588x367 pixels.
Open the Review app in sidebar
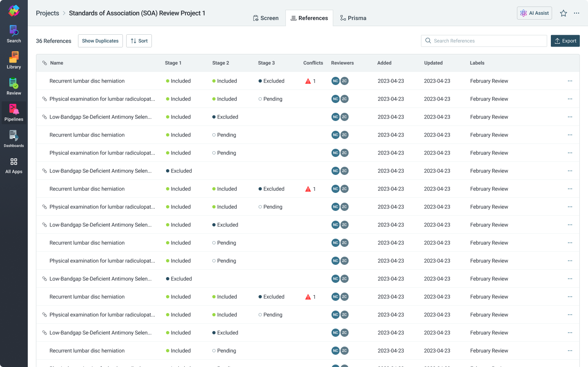tap(14, 87)
